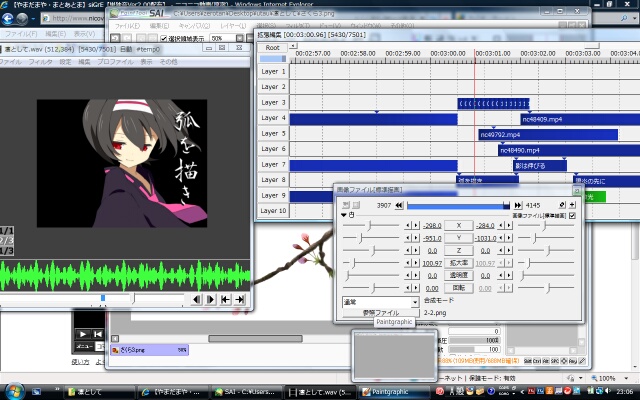Open the フィルタ menu in preview window
The image size is (640, 400).
pos(40,62)
